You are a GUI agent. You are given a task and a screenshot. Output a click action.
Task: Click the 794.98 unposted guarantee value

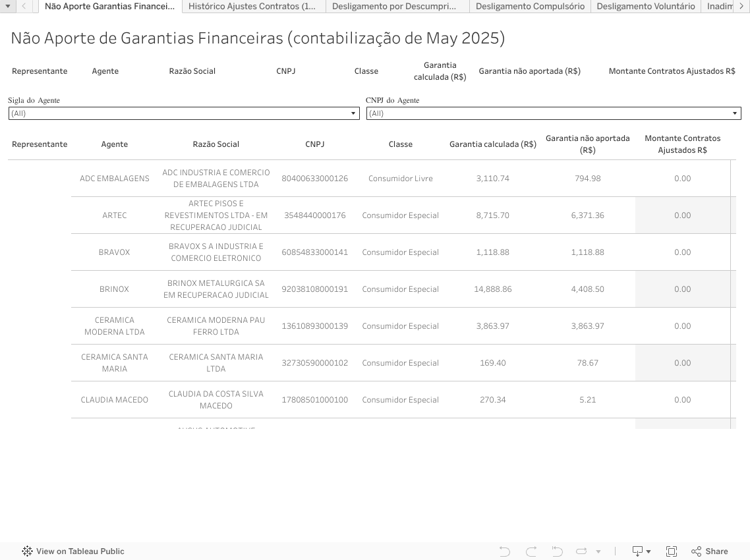pyautogui.click(x=587, y=179)
